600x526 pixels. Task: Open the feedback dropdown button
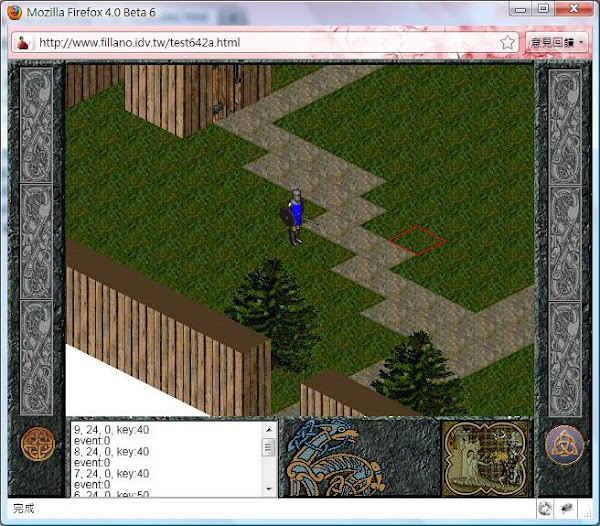pyautogui.click(x=557, y=42)
